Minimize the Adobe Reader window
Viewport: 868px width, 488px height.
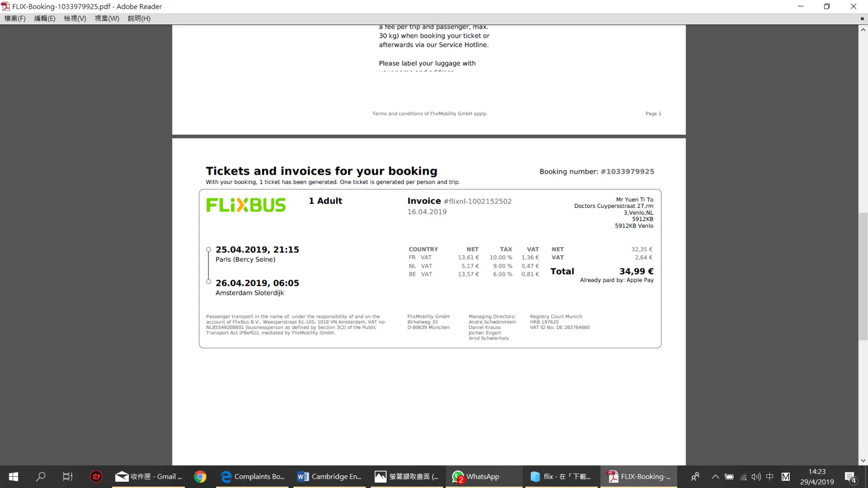click(x=801, y=6)
